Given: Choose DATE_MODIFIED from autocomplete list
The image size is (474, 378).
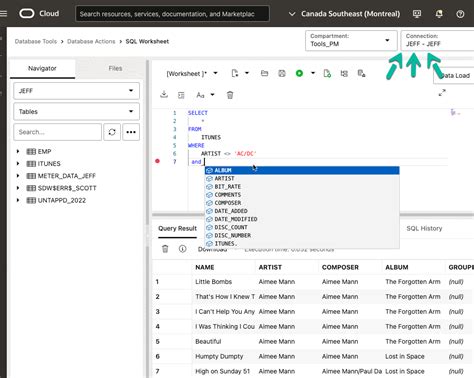Looking at the screenshot, I should (x=302, y=219).
